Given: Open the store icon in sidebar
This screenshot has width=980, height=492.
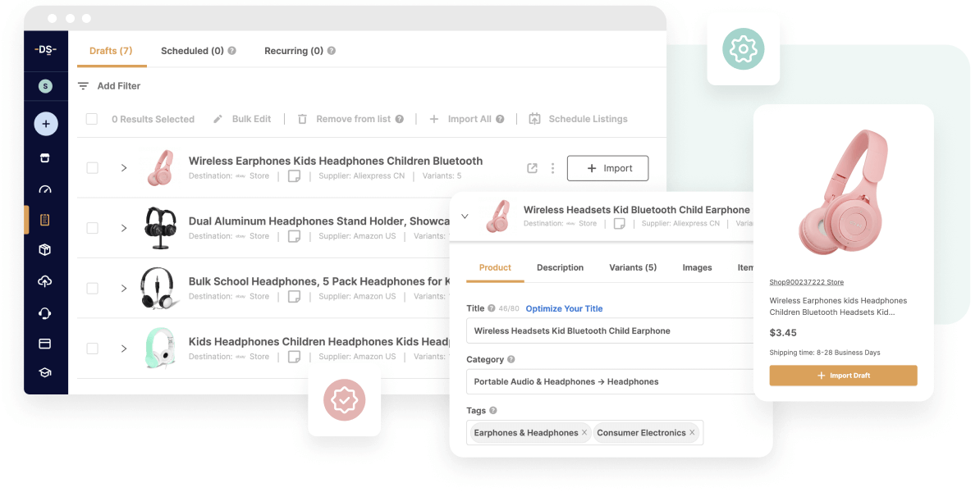Looking at the screenshot, I should (45, 158).
